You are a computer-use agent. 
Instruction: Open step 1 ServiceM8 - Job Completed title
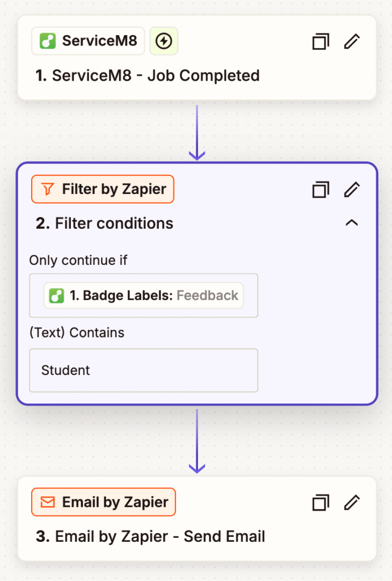[x=147, y=75]
